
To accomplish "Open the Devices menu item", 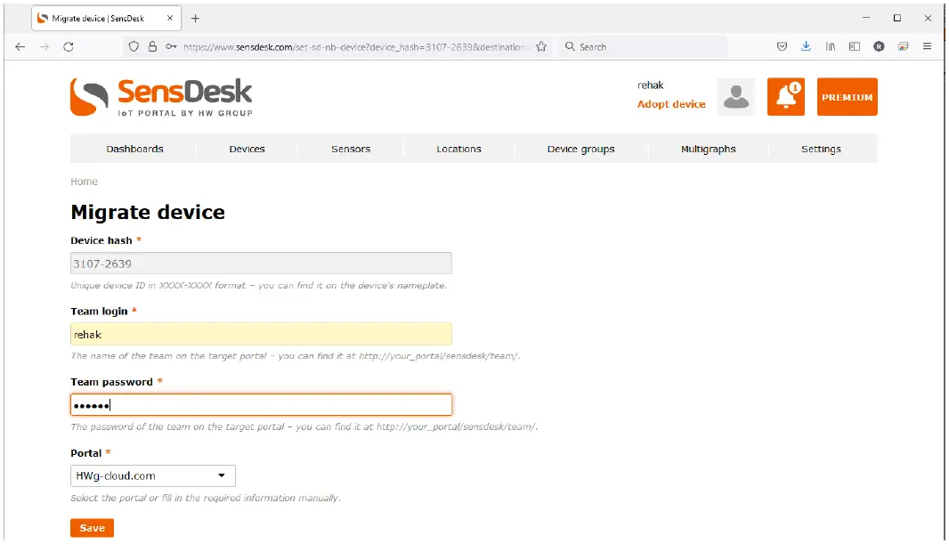I will coord(247,149).
